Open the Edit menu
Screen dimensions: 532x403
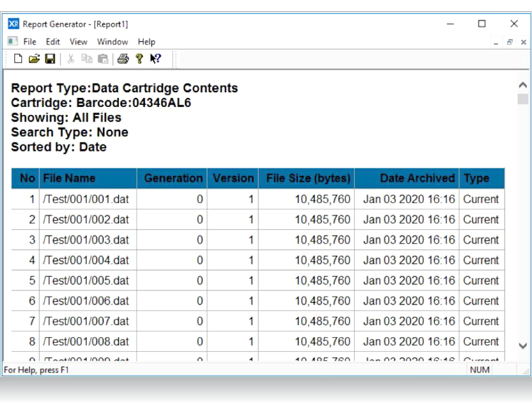(x=53, y=42)
